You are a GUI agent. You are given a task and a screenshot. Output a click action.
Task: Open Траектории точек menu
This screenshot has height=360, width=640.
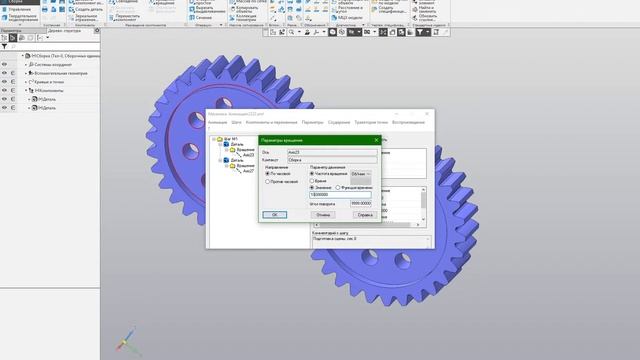(371, 122)
